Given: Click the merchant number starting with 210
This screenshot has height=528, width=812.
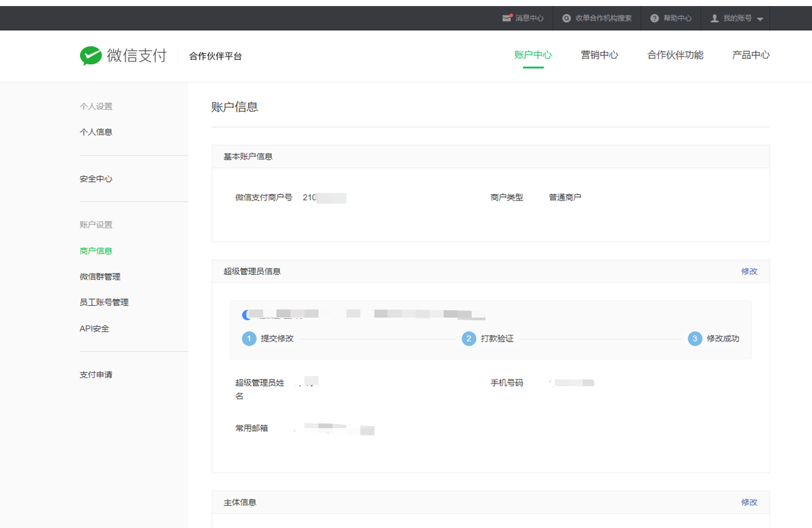Looking at the screenshot, I should coord(324,198).
